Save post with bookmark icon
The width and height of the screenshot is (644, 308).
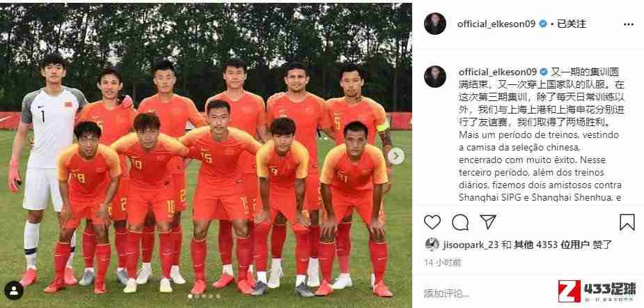click(627, 222)
